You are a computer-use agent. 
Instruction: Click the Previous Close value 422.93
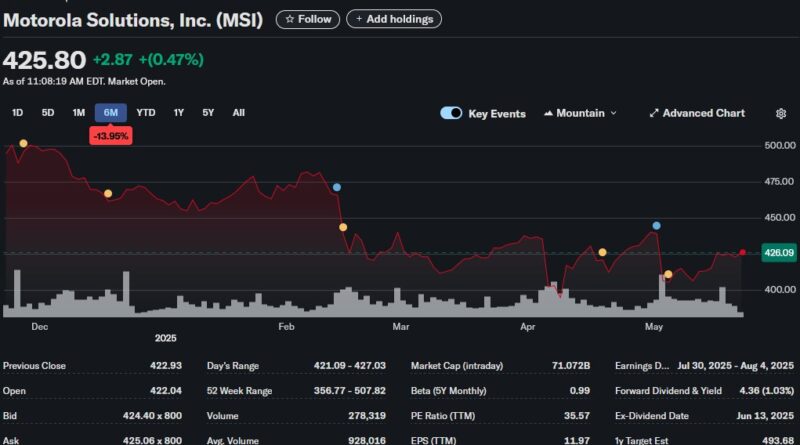pyautogui.click(x=166, y=365)
